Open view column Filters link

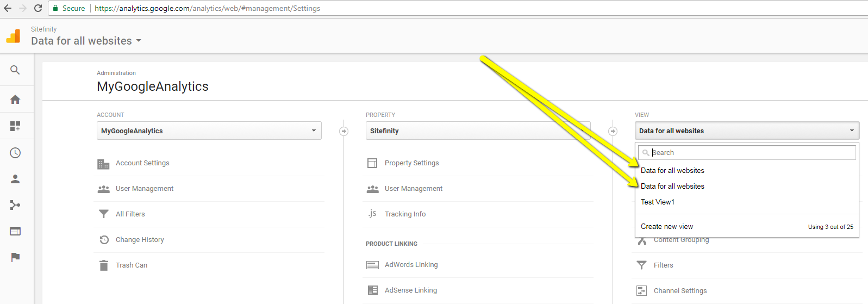pos(663,265)
